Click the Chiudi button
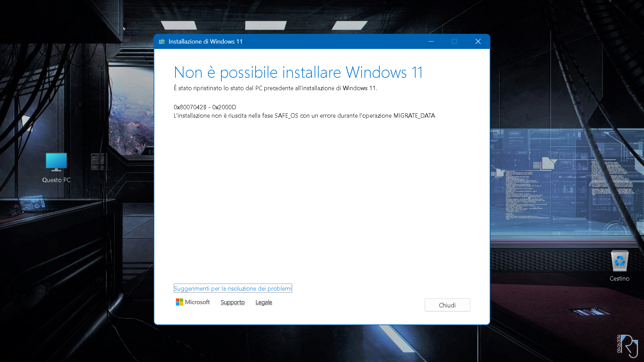Viewport: 644px width, 362px height. pyautogui.click(x=447, y=305)
